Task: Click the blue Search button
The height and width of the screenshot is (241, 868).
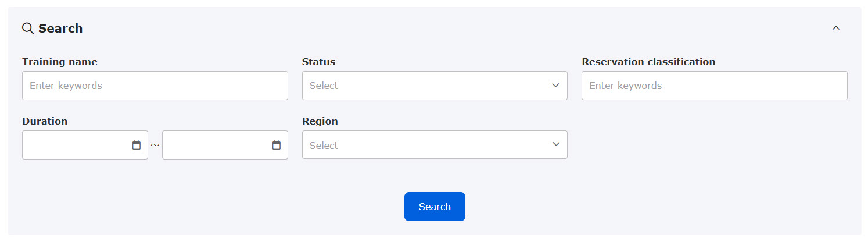Action: [435, 207]
